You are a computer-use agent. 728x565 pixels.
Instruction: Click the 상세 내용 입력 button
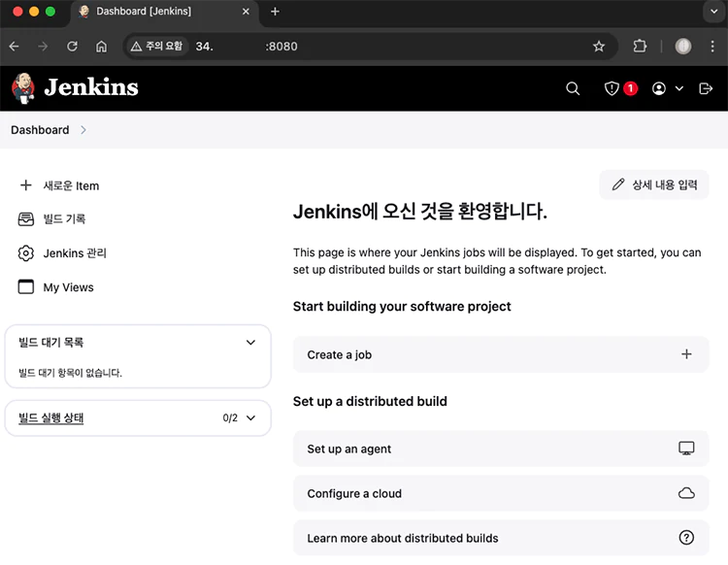point(653,184)
